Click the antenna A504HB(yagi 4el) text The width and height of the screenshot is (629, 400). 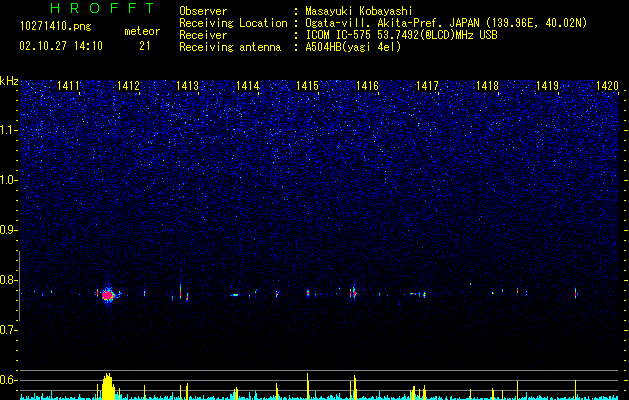353,47
